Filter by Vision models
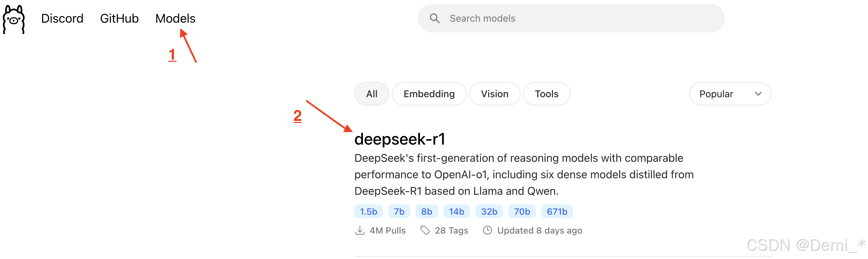Image resolution: width=868 pixels, height=259 pixels. [494, 94]
